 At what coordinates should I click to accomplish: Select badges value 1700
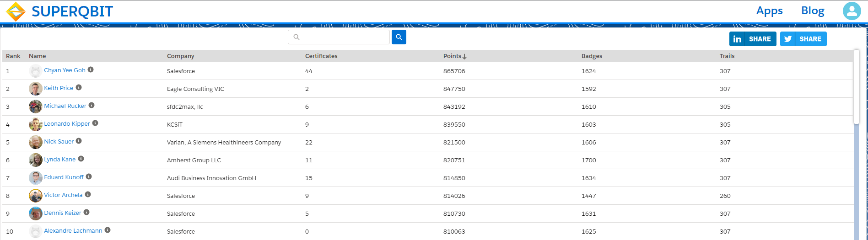coord(589,160)
